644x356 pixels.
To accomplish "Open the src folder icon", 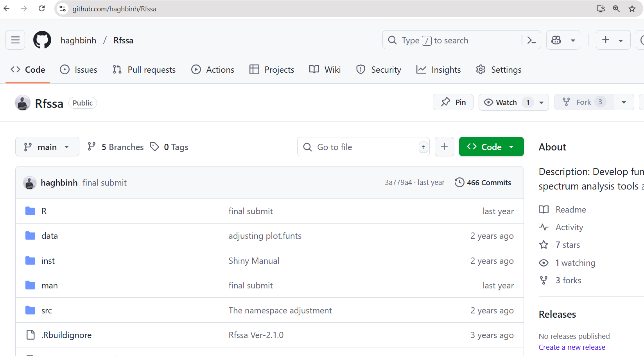I will pyautogui.click(x=30, y=310).
